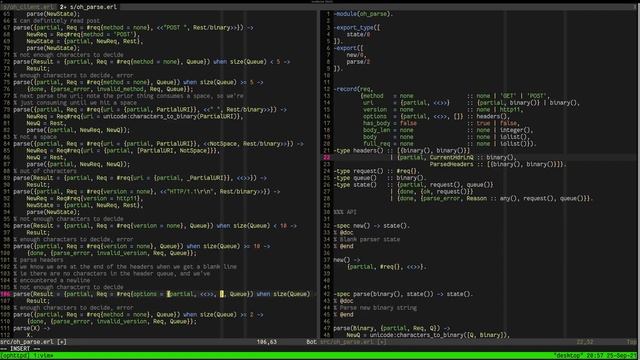The width and height of the screenshot is (640, 360).
Task: Click the left pane status line 'src/oh_parse.erl [+]'
Action: coord(33,342)
